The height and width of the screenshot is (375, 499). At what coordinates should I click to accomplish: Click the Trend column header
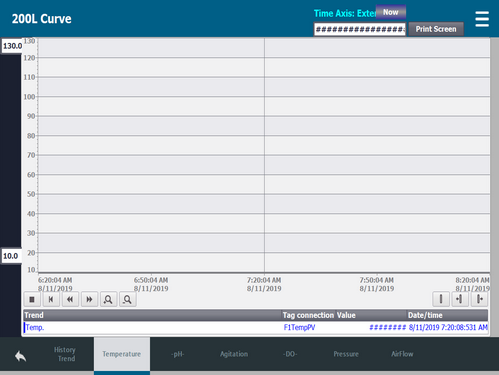(152, 315)
